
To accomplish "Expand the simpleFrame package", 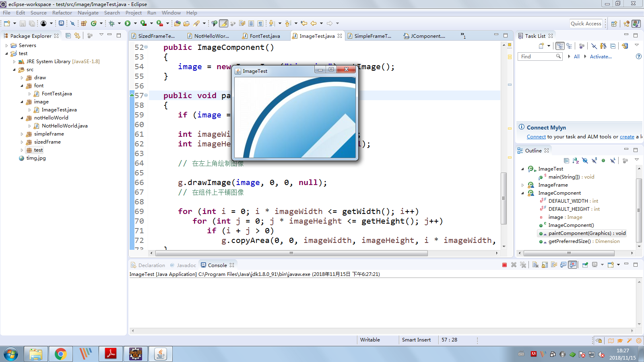I will pos(22,134).
